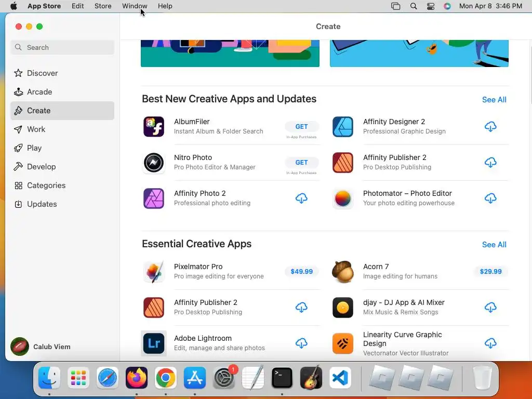Select the Develop sidebar section
The width and height of the screenshot is (532, 399).
62,167
